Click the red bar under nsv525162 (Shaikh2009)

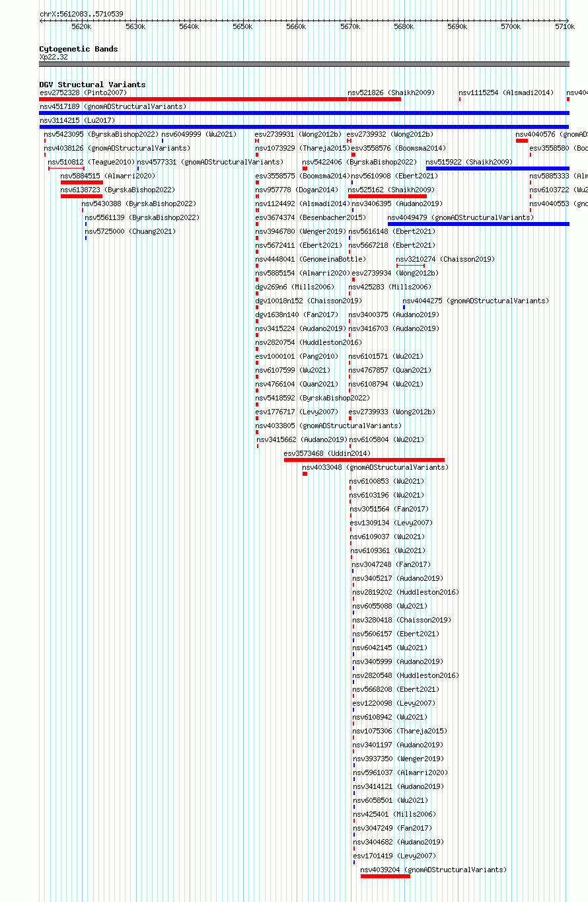coord(387,196)
